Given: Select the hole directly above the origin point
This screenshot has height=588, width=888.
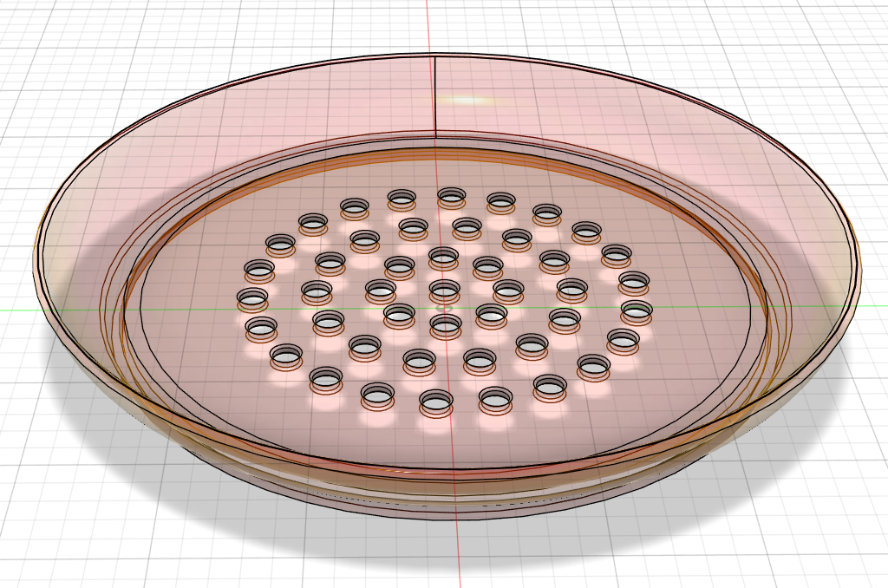Looking at the screenshot, I should (x=444, y=287).
